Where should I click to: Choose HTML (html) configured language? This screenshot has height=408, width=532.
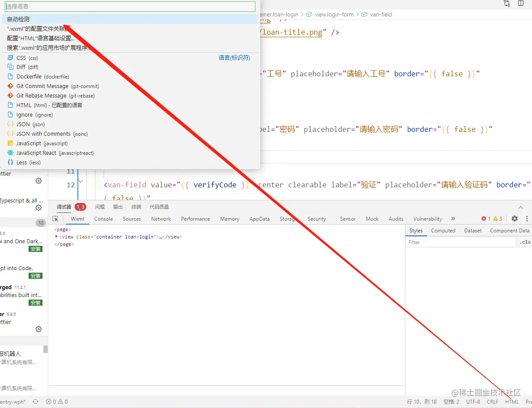tap(130, 105)
